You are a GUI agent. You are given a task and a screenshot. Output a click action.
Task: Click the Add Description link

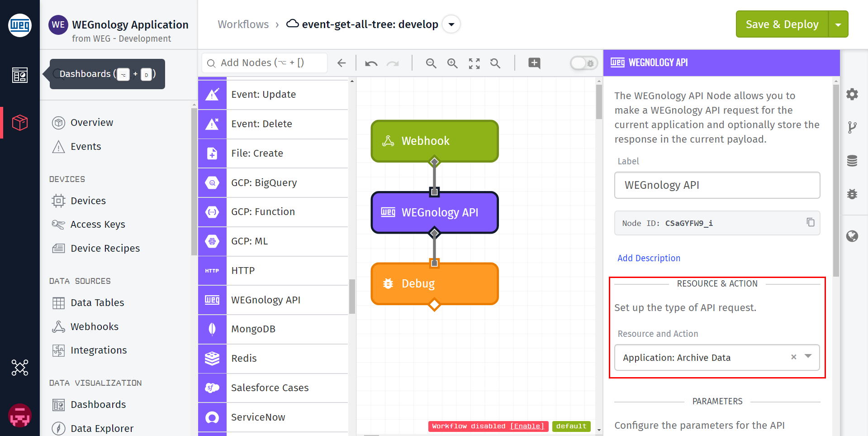pyautogui.click(x=649, y=258)
